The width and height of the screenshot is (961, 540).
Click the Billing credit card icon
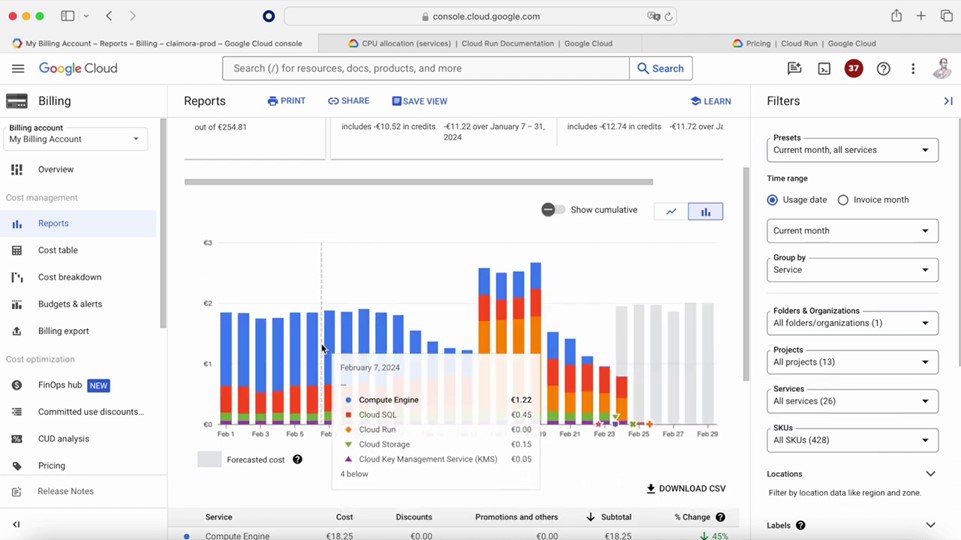pos(17,101)
